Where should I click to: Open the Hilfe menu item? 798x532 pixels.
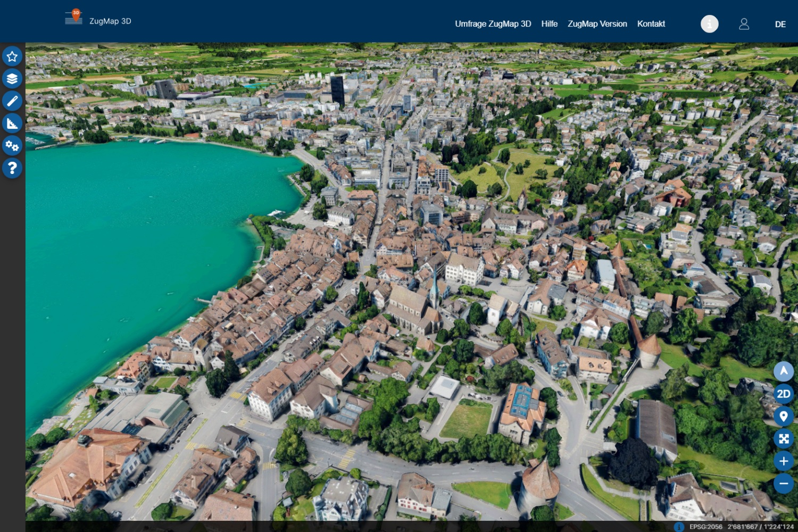(x=549, y=24)
